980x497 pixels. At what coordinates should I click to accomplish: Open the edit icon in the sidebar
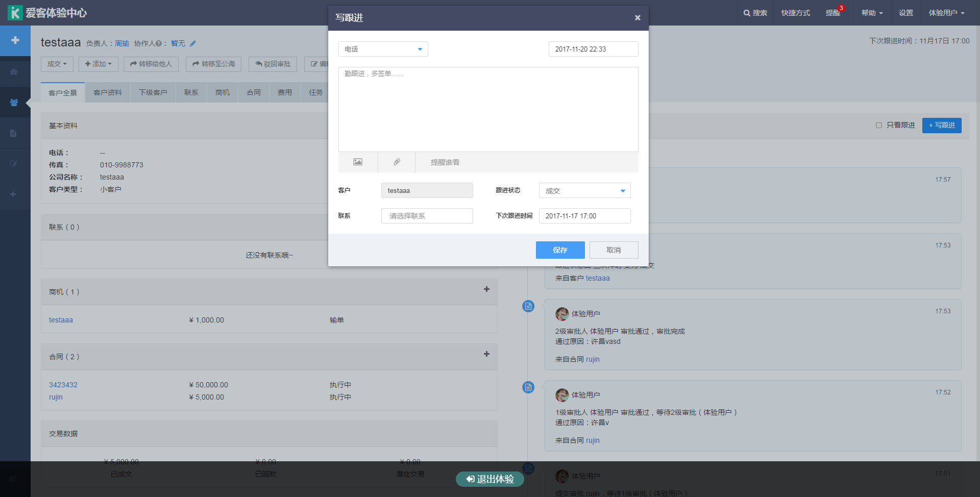[14, 164]
